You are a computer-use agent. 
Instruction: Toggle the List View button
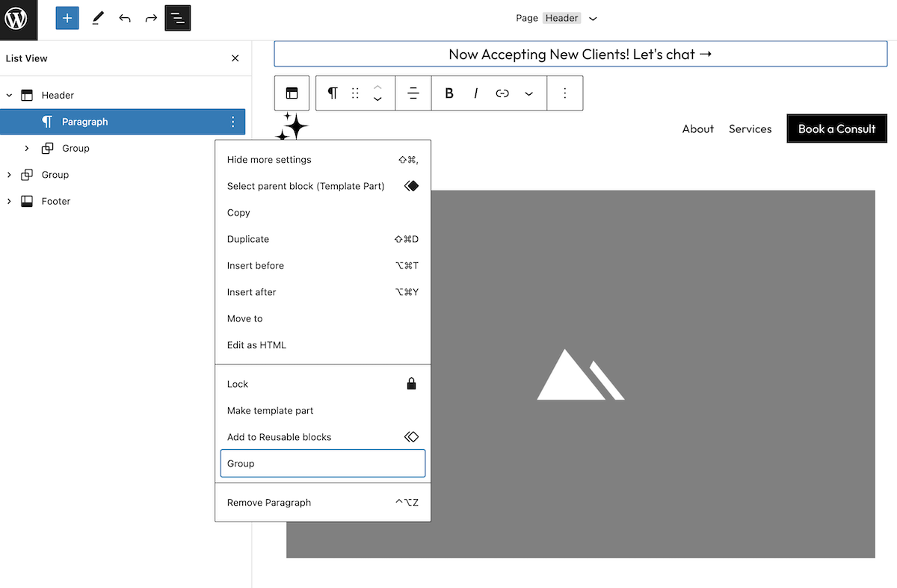[178, 18]
